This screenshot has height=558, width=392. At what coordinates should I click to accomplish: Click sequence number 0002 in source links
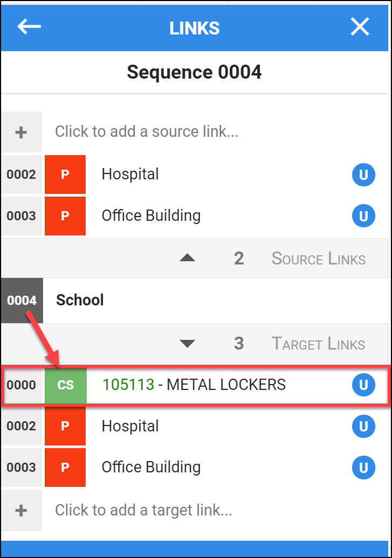tap(22, 175)
